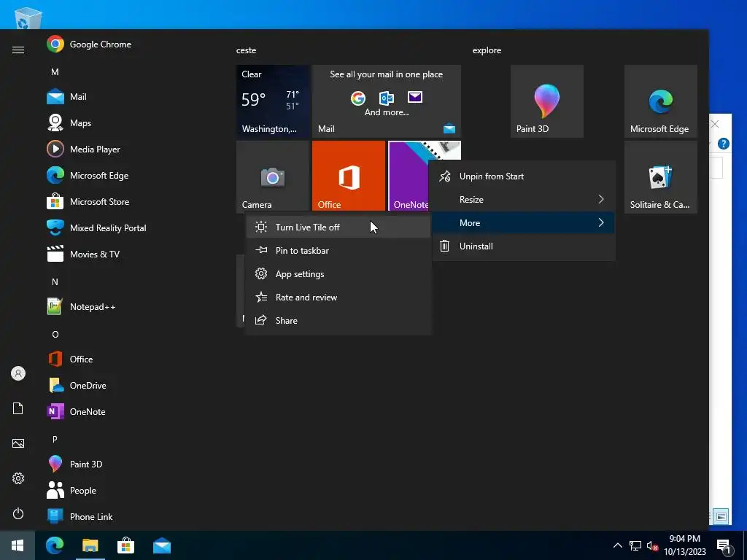Viewport: 747px width, 560px height.
Task: Jump to letter O section header
Action: (x=55, y=334)
